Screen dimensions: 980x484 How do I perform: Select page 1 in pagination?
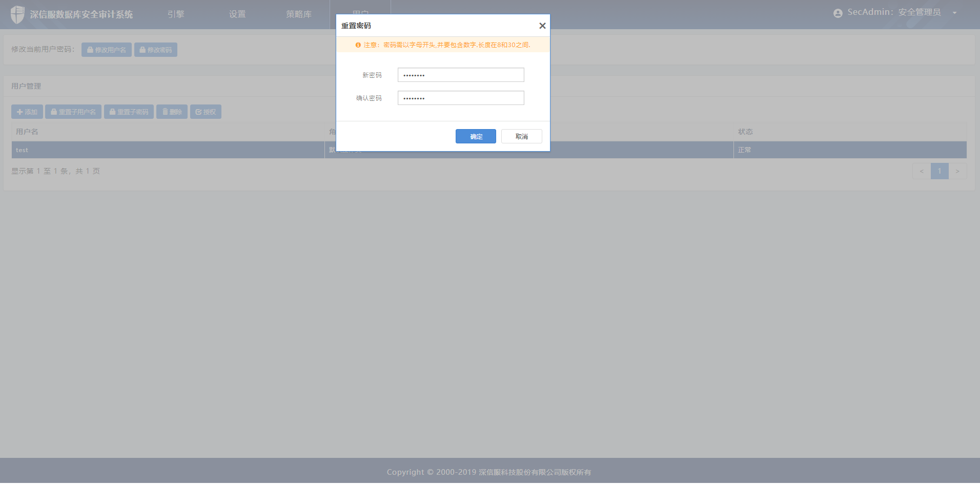tap(940, 171)
